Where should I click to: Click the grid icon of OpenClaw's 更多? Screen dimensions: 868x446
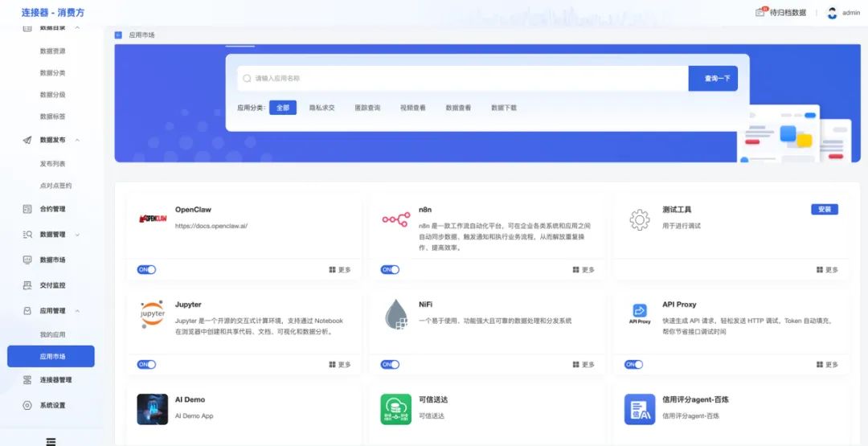332,270
